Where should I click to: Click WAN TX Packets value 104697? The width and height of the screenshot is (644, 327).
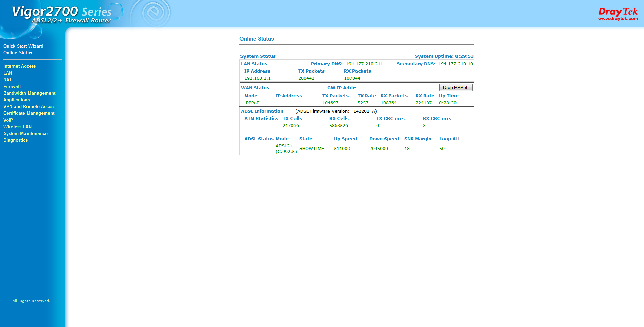[330, 103]
